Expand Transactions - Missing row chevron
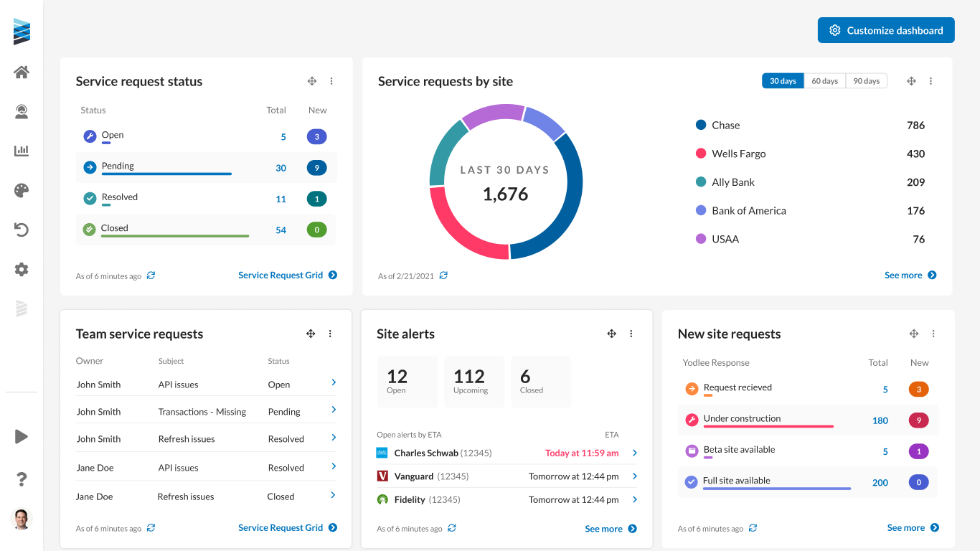980x551 pixels. pyautogui.click(x=334, y=410)
